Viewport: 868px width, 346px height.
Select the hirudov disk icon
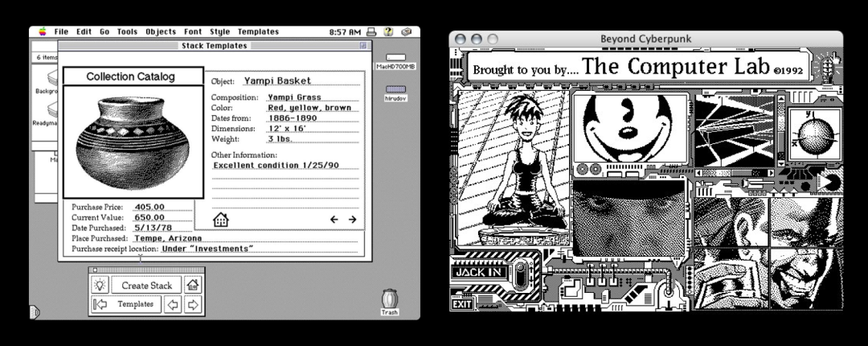click(x=395, y=93)
